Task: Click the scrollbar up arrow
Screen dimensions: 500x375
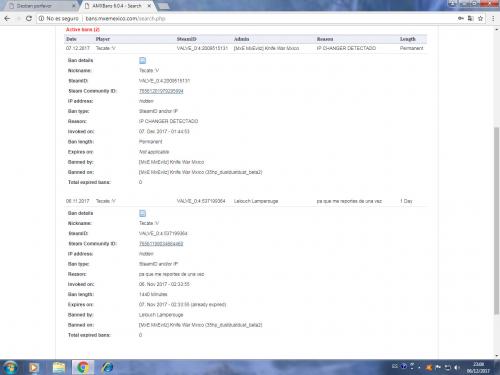Action: click(x=497, y=30)
